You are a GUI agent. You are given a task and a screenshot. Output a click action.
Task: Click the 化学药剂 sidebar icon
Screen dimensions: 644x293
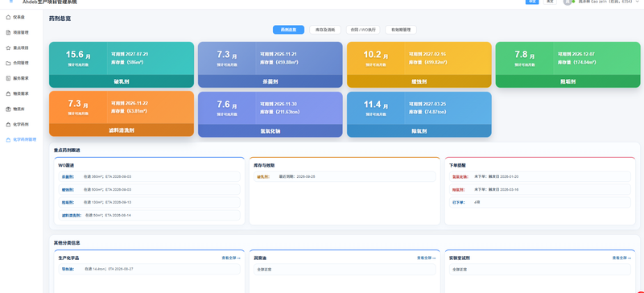[x=9, y=124]
